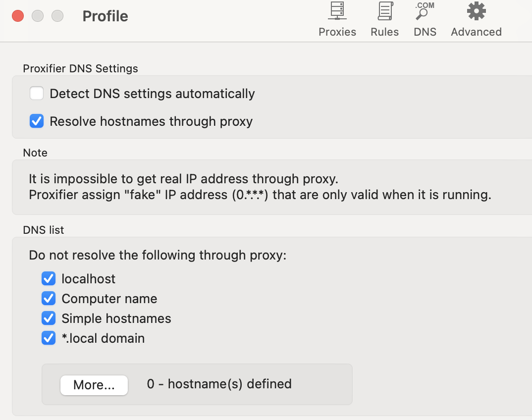The image size is (532, 420).
Task: Select the DNS magnifier icon
Action: coord(425,12)
